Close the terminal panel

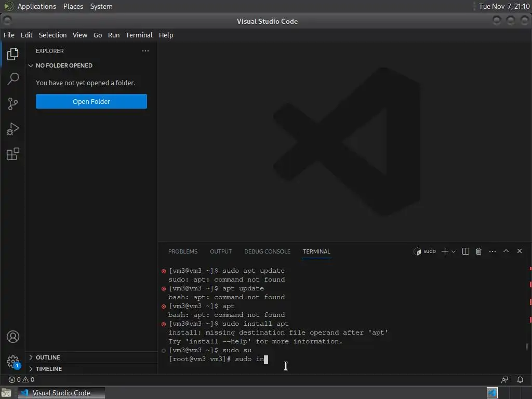click(x=520, y=251)
